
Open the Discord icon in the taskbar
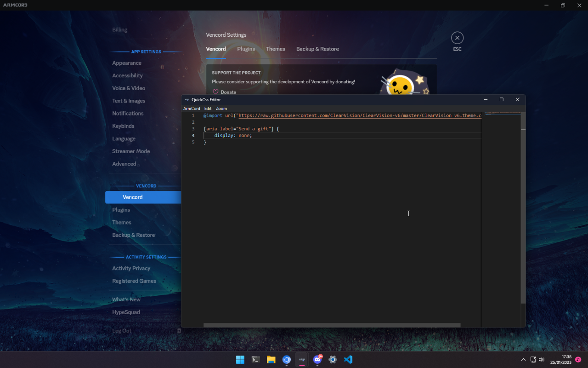(317, 360)
